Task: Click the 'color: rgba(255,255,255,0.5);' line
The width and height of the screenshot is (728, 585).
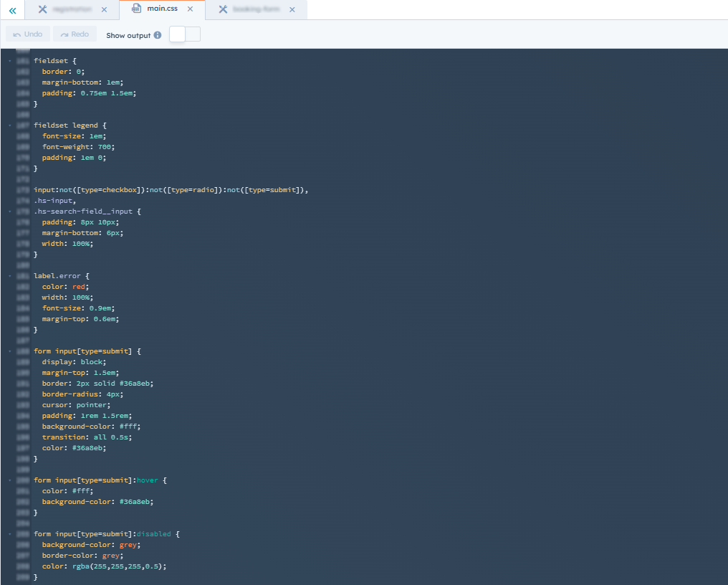Action: tap(104, 566)
